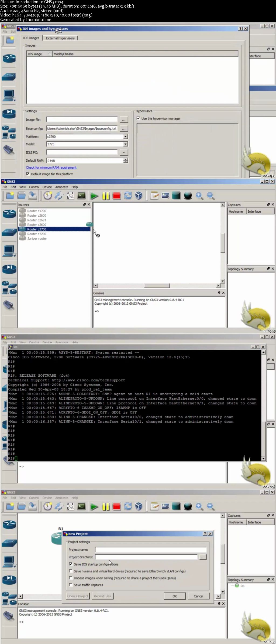Click Recent Files button
The width and height of the screenshot is (276, 644).
pos(102,596)
